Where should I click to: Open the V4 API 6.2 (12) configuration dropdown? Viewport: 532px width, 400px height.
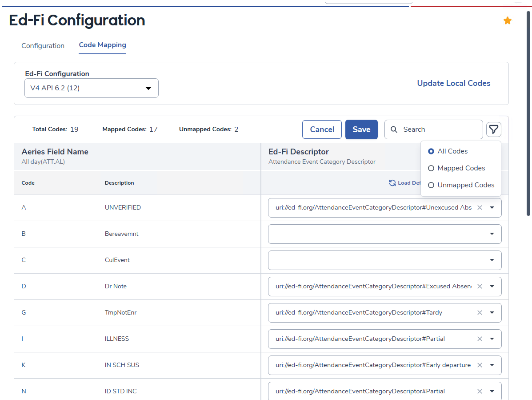click(91, 88)
